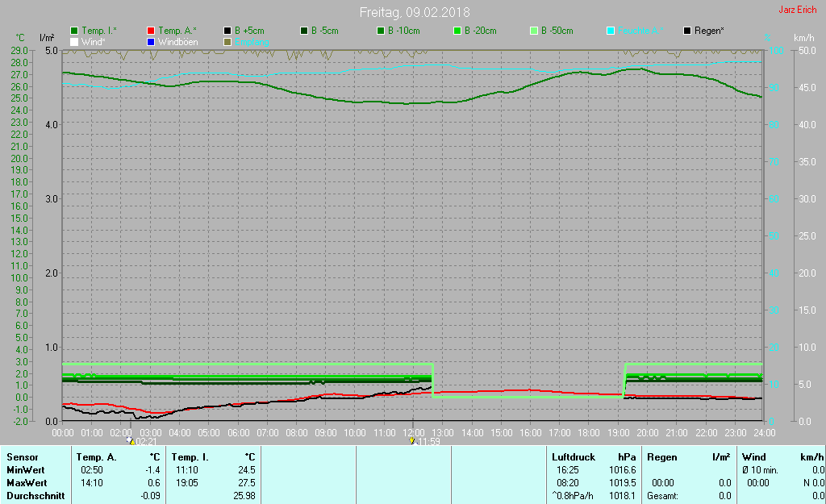Click the date title Freitag, 09.02.2018

(414, 12)
